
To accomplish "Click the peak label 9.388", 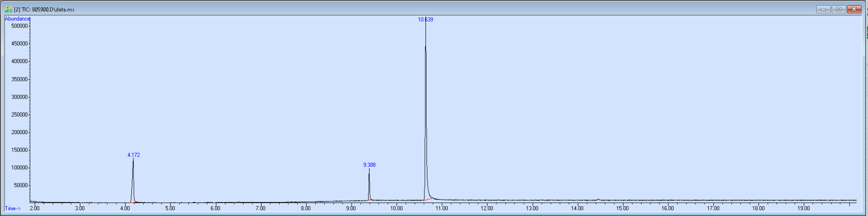I will click(369, 165).
